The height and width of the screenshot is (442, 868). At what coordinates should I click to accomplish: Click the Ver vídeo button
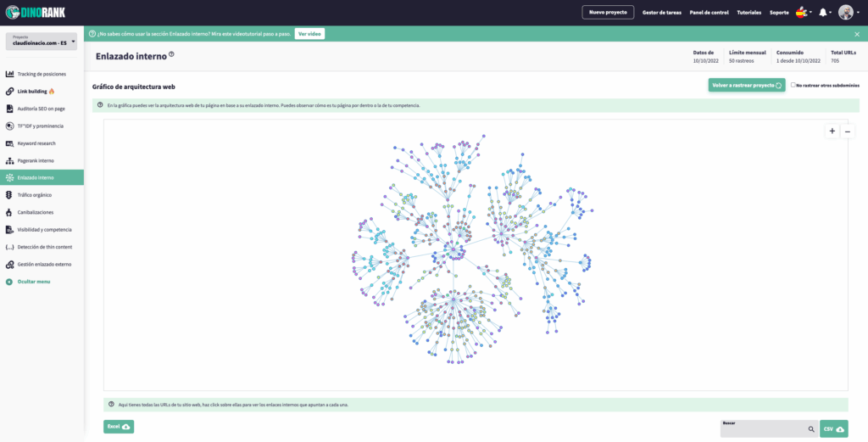coord(309,34)
